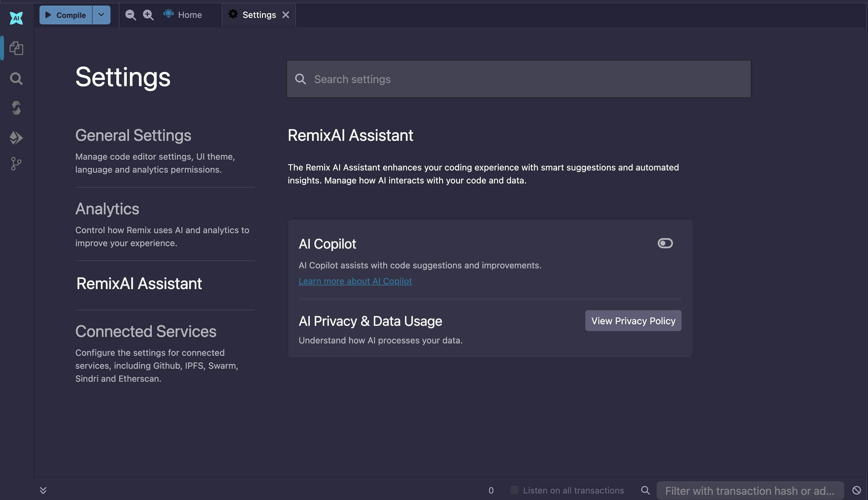Click the Compile button

[66, 15]
